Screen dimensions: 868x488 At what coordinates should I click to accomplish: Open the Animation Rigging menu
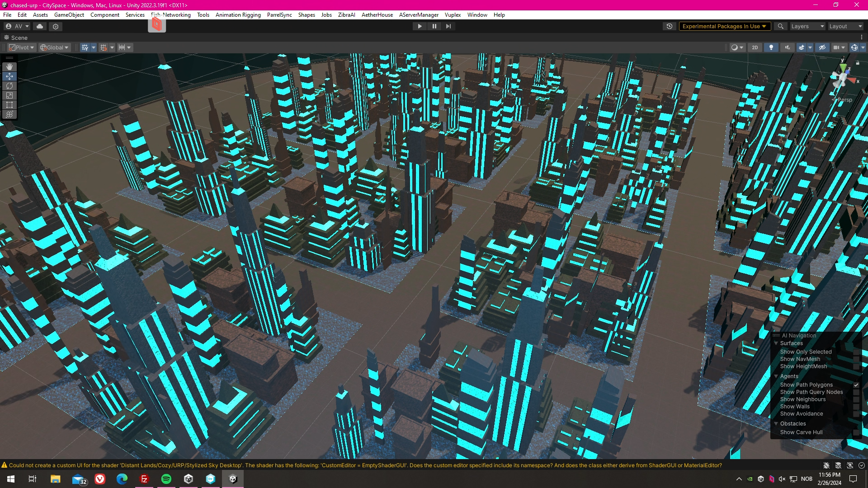(x=238, y=15)
